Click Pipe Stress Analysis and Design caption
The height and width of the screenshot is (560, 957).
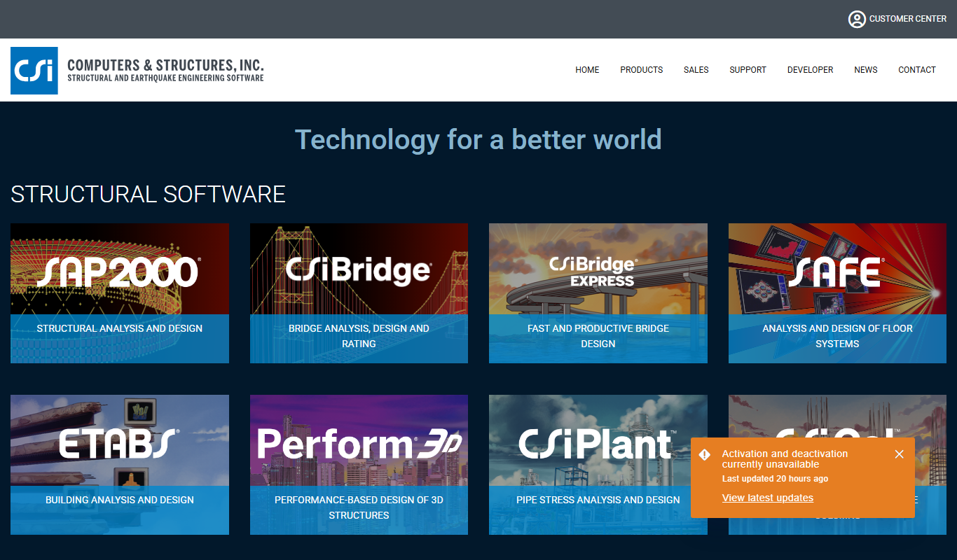598,500
